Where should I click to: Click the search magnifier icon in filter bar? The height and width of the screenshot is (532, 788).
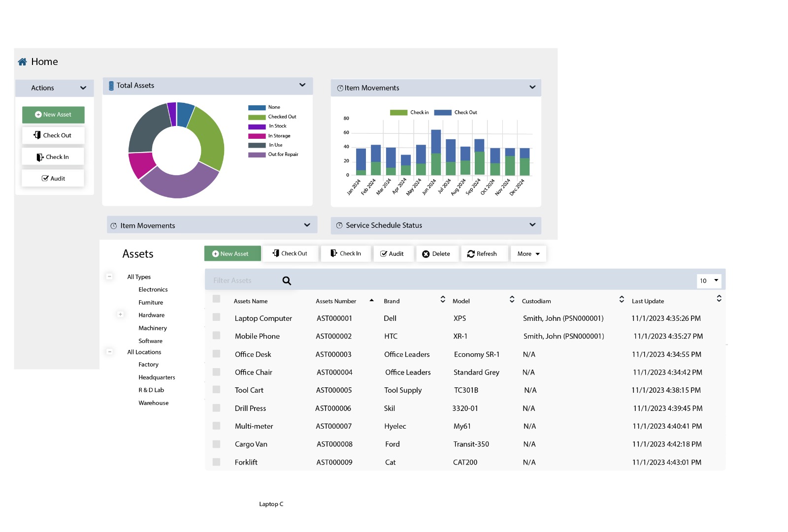pyautogui.click(x=287, y=281)
